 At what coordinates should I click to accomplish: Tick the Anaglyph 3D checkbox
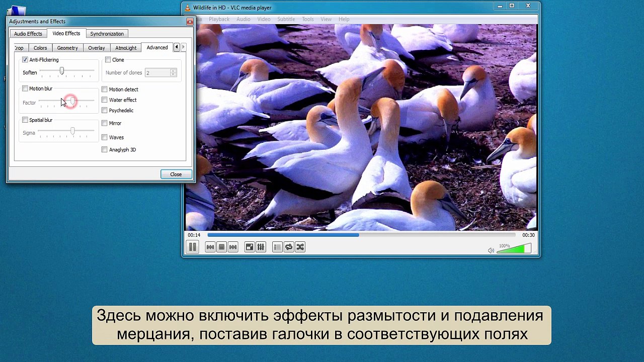point(105,150)
